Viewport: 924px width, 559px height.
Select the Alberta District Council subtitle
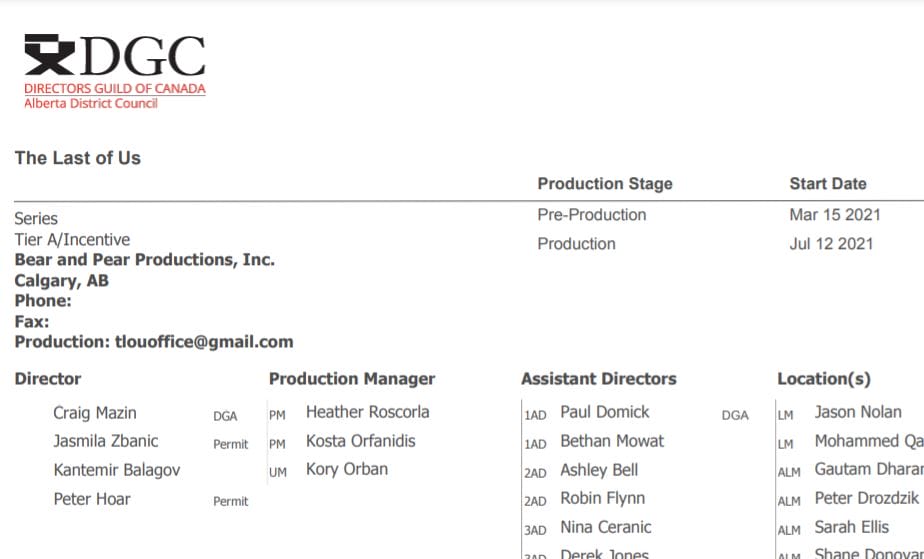click(91, 103)
